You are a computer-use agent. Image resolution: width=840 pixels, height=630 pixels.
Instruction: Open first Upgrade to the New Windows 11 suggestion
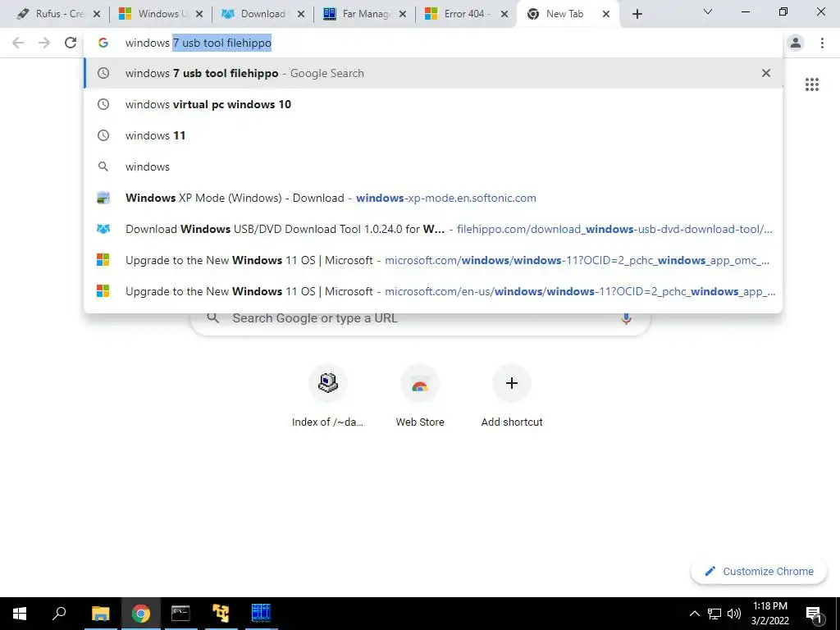point(433,260)
